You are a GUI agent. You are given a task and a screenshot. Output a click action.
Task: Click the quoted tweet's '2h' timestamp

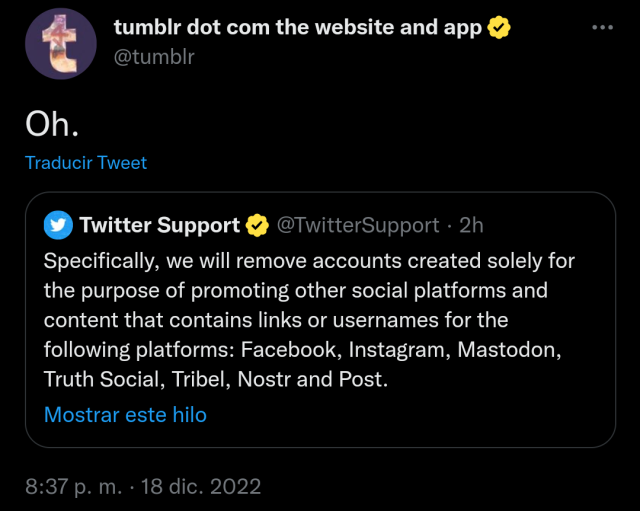(471, 225)
